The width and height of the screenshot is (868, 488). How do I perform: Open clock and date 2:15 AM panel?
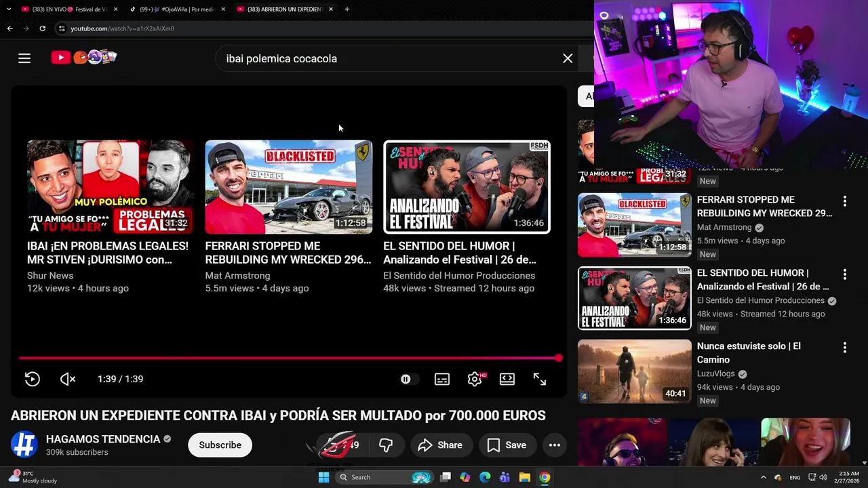849,477
